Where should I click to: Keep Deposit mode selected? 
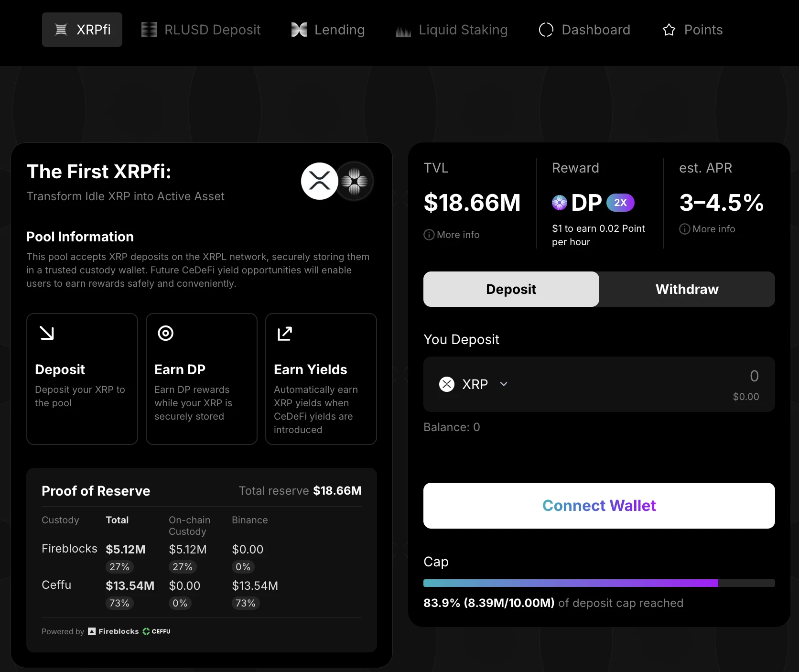click(510, 289)
